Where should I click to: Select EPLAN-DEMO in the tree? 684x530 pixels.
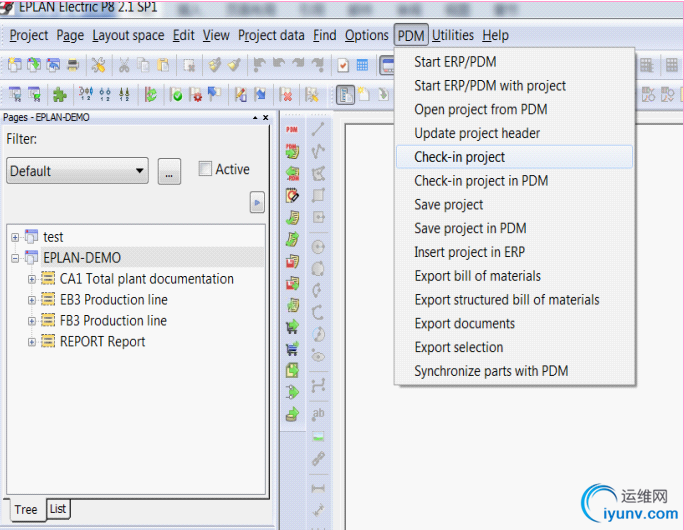[x=82, y=258]
